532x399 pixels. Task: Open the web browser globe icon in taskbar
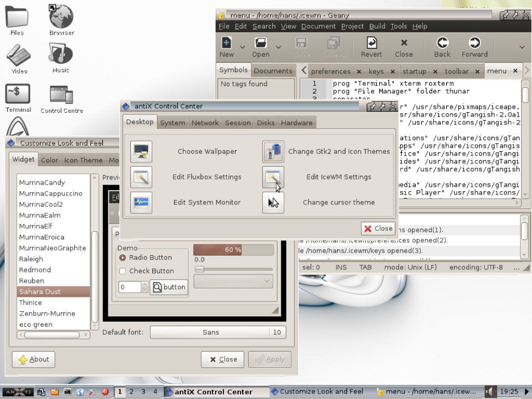coord(80,392)
